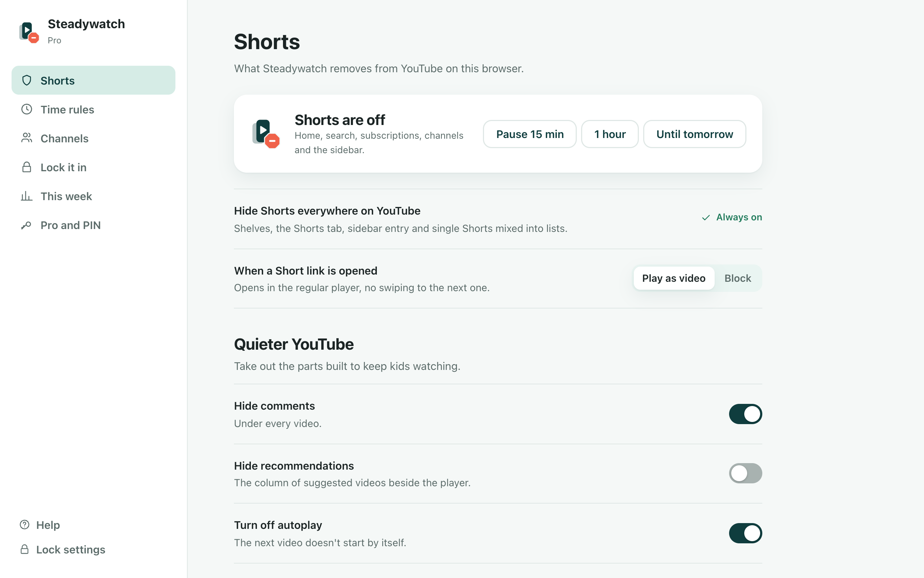Click the people icon beside Channels
This screenshot has height=578, width=924.
click(27, 138)
